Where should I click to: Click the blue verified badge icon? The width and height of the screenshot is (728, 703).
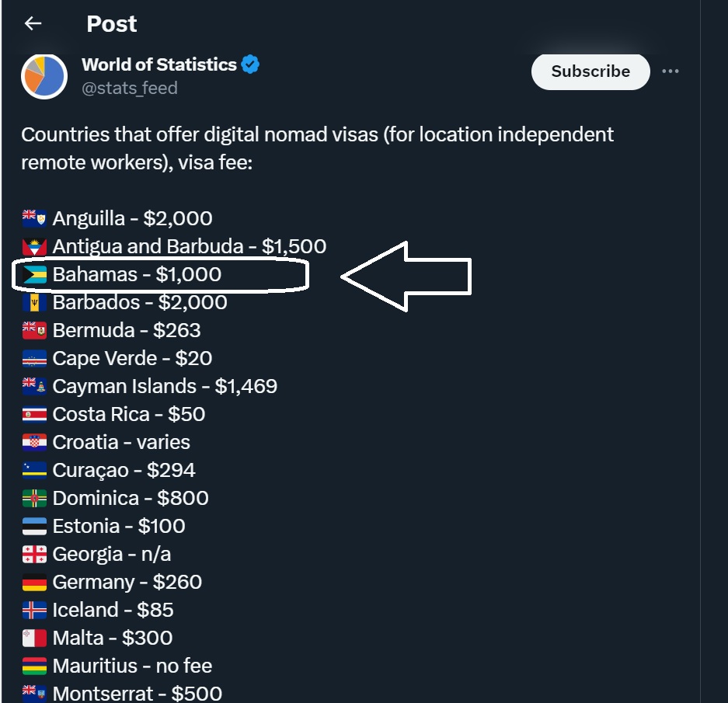(250, 64)
